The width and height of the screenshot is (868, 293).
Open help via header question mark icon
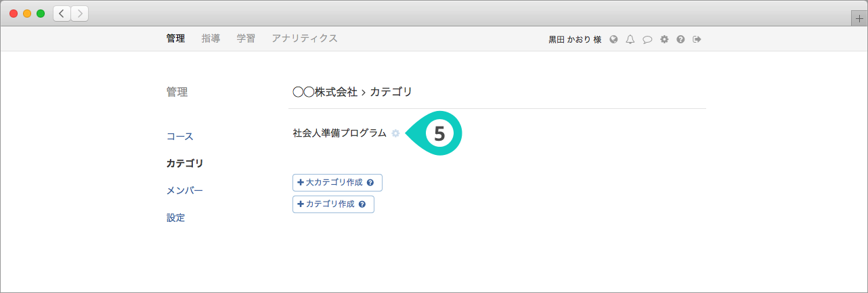(680, 39)
